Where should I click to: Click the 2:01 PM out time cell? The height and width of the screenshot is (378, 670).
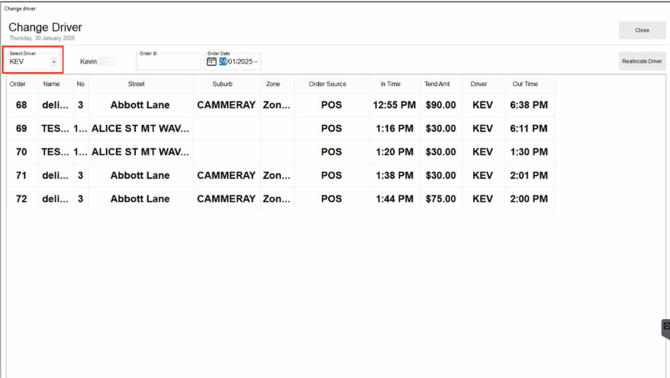529,176
